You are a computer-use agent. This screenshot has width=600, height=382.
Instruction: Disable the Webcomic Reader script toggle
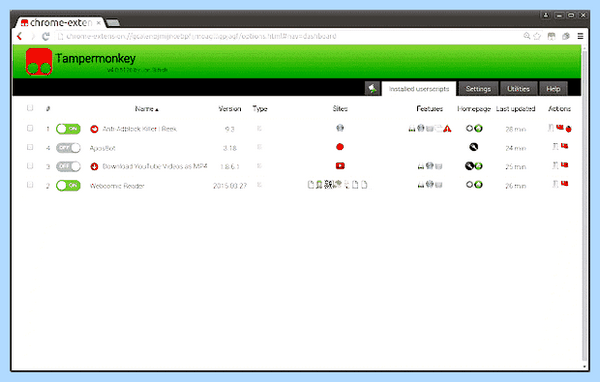(68, 186)
